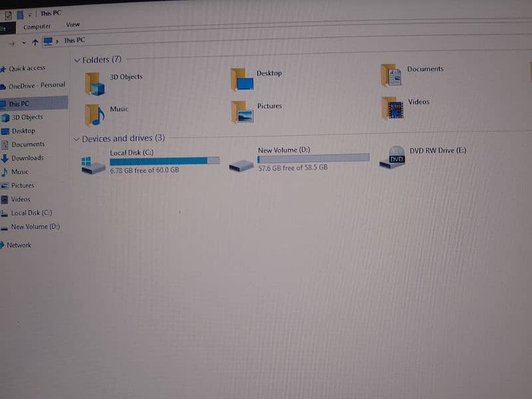Click the Music note icon in sidebar
The height and width of the screenshot is (399, 532).
(5, 172)
